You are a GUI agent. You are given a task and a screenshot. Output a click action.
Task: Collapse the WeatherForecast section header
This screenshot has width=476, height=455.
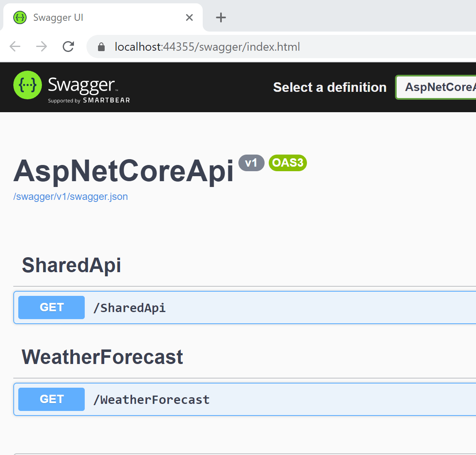102,357
